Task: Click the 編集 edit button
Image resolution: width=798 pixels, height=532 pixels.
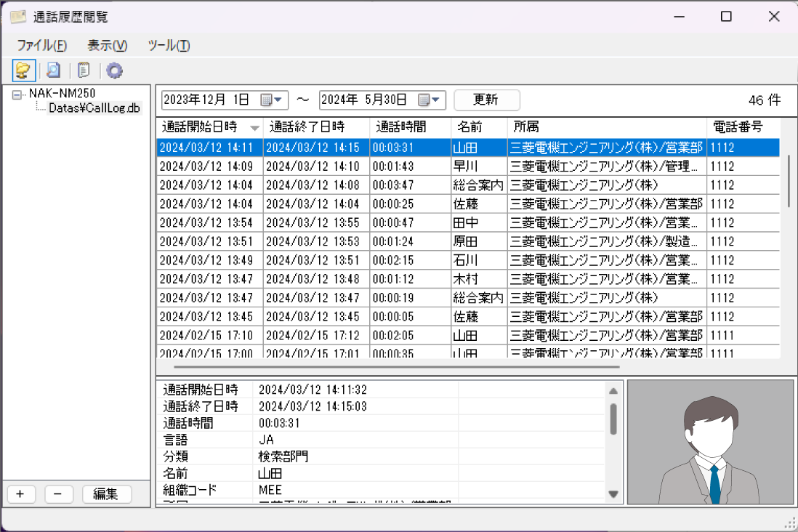Action: point(106,494)
